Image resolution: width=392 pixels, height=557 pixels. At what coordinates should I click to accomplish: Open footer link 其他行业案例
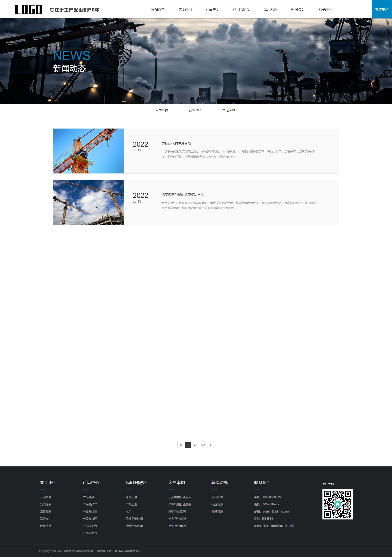tap(177, 526)
